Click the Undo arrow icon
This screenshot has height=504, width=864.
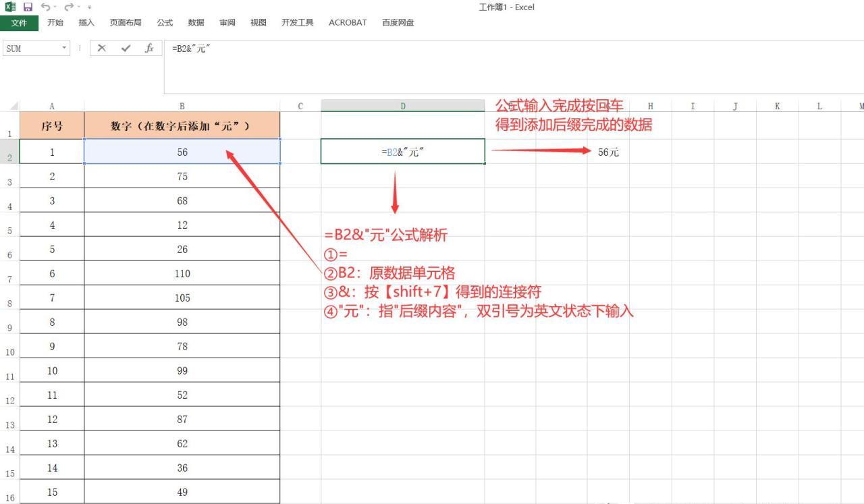click(x=45, y=7)
